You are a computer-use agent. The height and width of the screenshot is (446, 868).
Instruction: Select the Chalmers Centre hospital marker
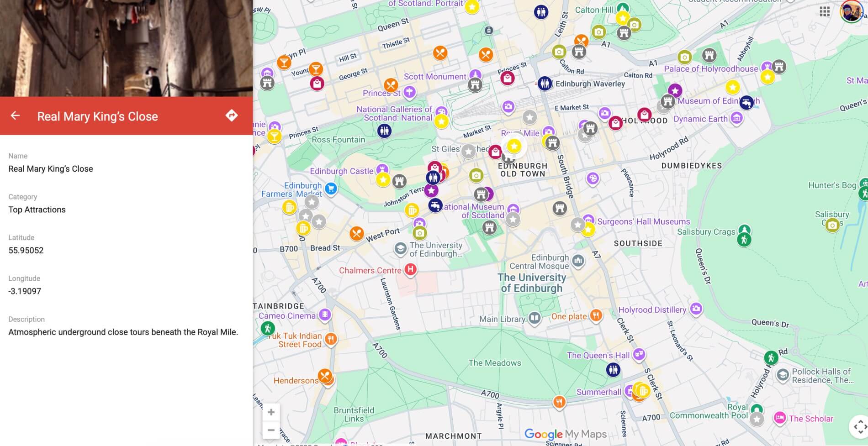pos(410,269)
